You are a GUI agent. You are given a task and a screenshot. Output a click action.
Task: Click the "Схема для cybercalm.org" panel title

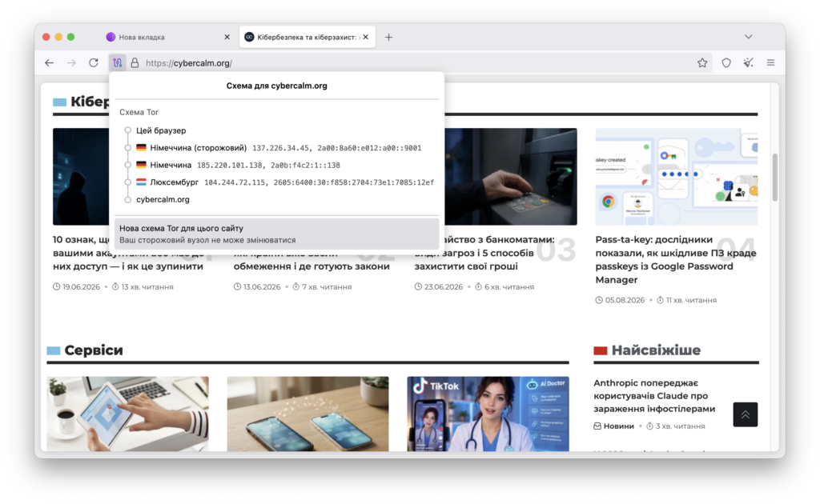click(276, 86)
